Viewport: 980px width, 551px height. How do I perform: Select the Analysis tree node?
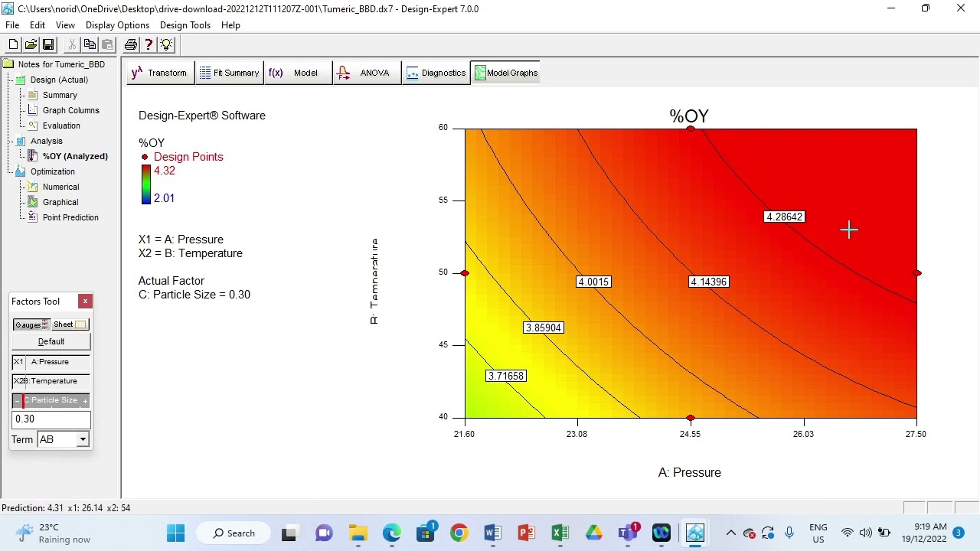click(46, 141)
